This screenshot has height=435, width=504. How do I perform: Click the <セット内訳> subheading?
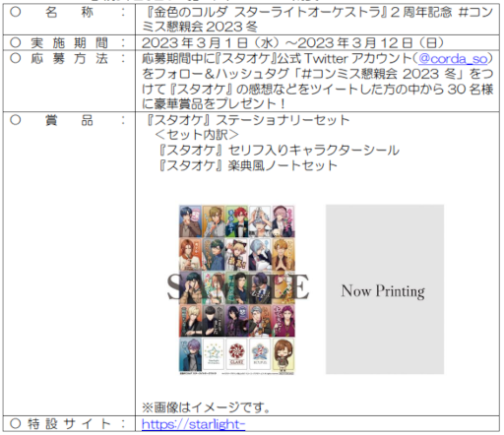click(197, 135)
